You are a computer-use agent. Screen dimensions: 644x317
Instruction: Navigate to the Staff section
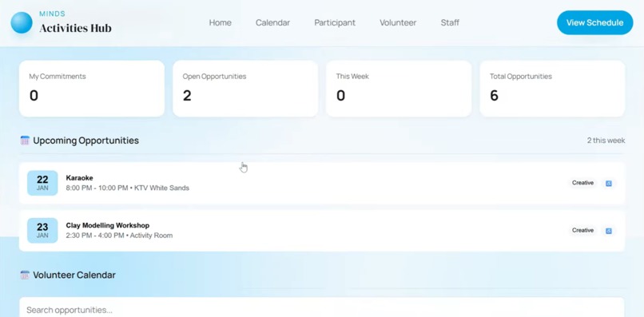450,22
